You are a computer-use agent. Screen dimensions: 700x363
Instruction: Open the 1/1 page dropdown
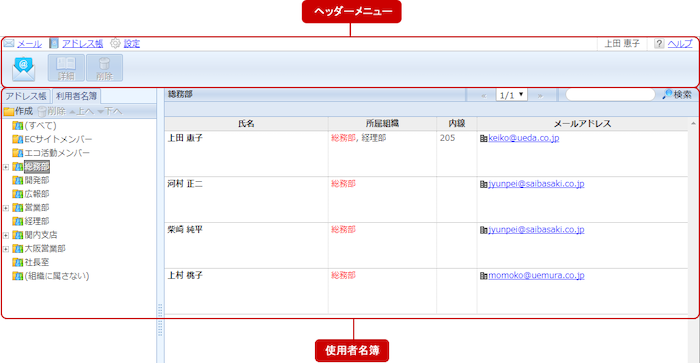tap(512, 95)
